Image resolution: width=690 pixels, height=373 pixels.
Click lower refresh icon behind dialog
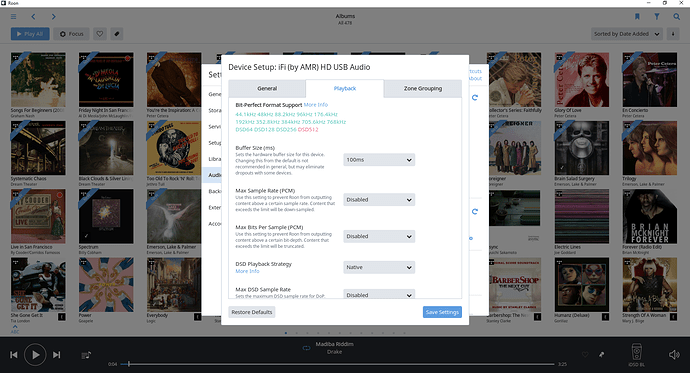point(475,212)
